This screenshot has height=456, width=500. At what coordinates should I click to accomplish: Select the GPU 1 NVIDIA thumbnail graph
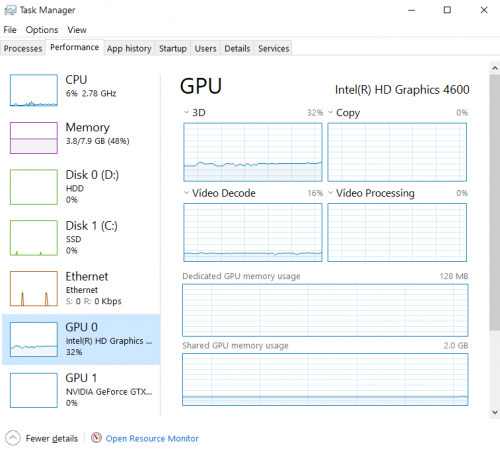[34, 390]
